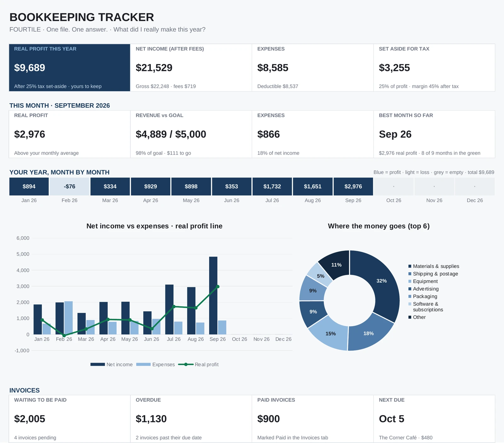Viewport: 504px width, 443px height.
Task: Select the Sep 26 real profit line point
Action: click(x=218, y=287)
